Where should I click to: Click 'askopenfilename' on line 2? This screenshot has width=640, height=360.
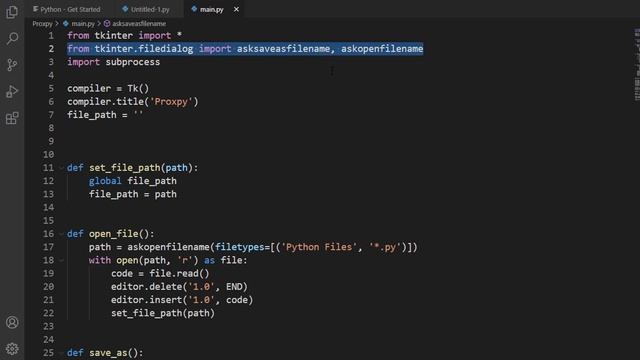pos(382,49)
